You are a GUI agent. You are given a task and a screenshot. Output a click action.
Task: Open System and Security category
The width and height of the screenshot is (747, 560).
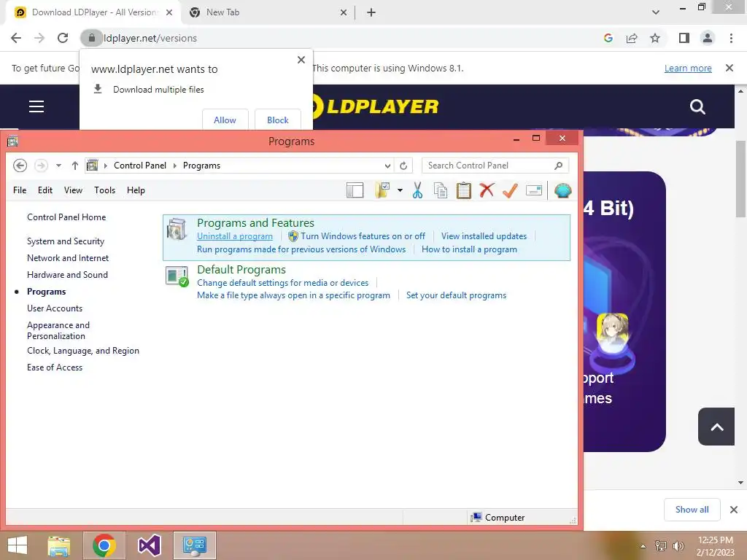(66, 241)
